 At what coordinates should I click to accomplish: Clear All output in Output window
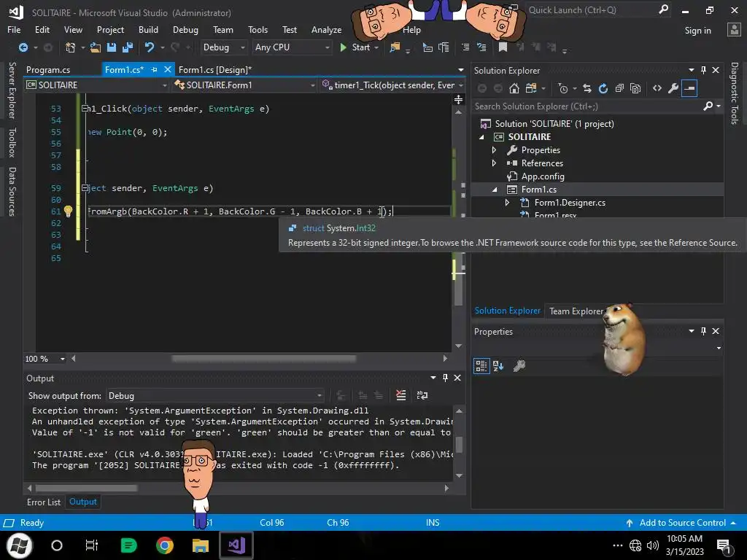(401, 395)
